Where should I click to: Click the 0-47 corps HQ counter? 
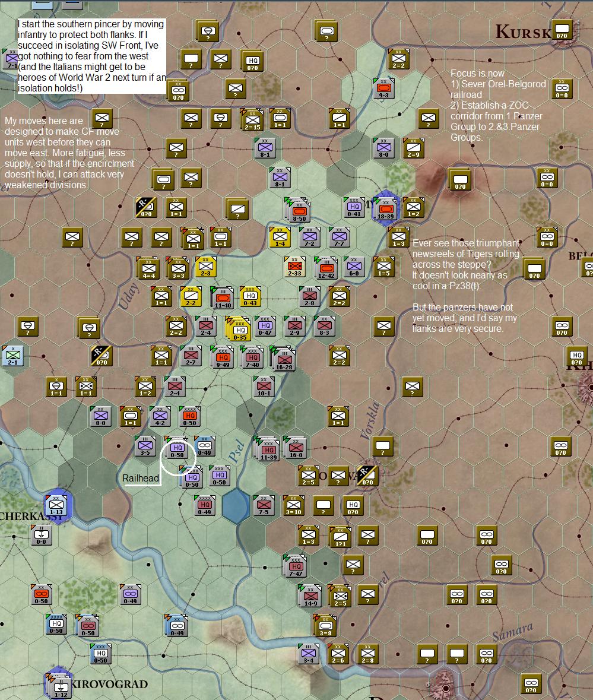point(265,327)
